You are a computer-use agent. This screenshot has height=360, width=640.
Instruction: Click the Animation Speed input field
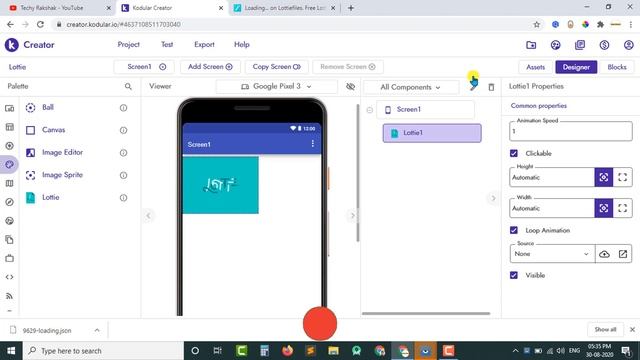[571, 131]
